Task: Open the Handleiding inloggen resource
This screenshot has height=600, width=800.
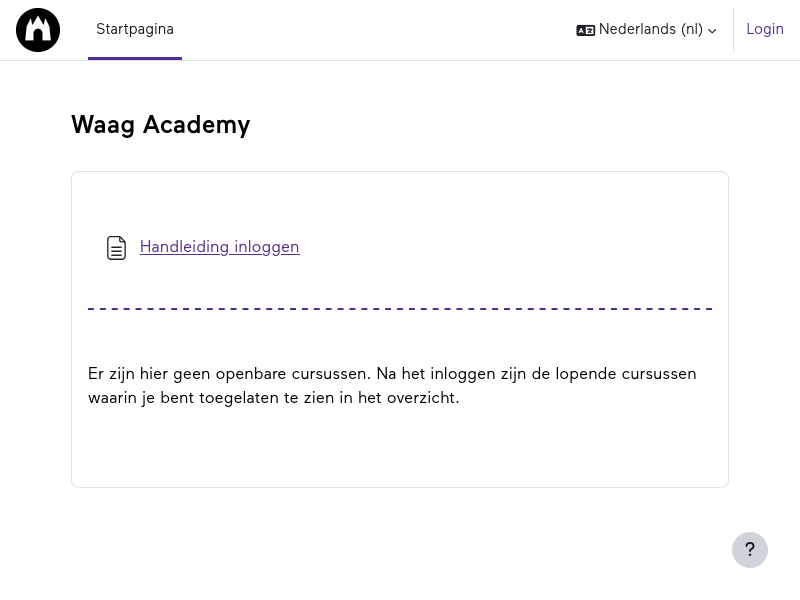Action: (x=219, y=247)
